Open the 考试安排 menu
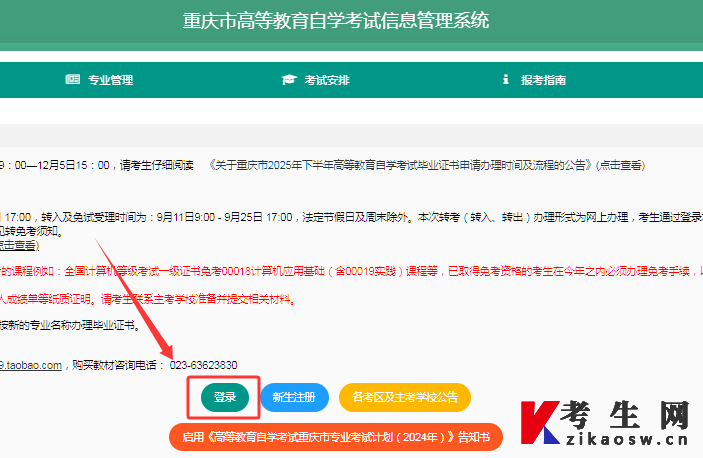This screenshot has height=458, width=703. click(x=316, y=80)
